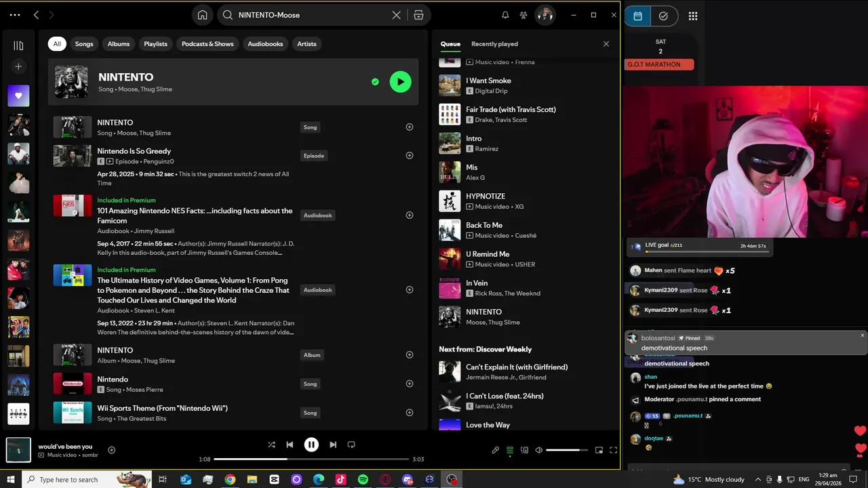This screenshot has width=868, height=488.
Task: Close the Queue panel
Action: 606,44
